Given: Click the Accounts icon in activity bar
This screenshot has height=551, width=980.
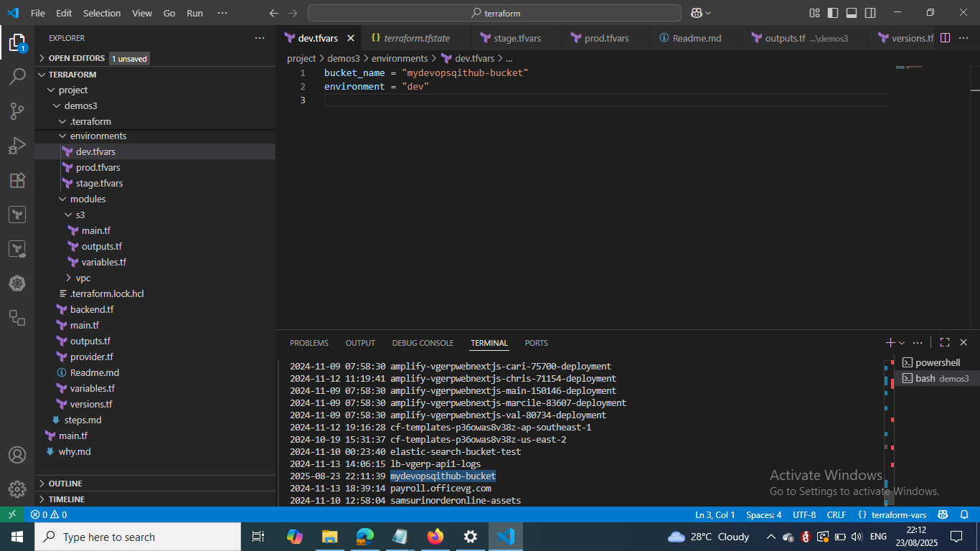Looking at the screenshot, I should coord(17,455).
